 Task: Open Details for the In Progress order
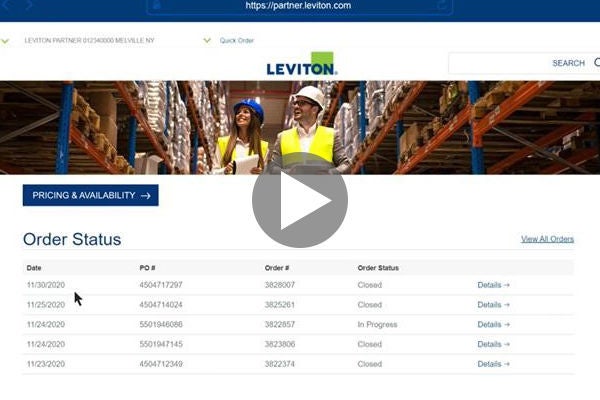(x=493, y=325)
